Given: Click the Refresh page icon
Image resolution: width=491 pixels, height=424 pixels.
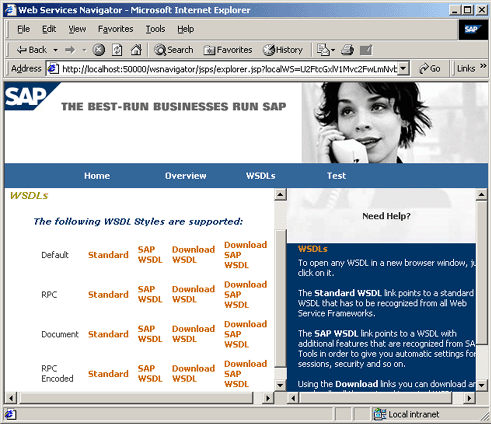Looking at the screenshot, I should [x=117, y=50].
